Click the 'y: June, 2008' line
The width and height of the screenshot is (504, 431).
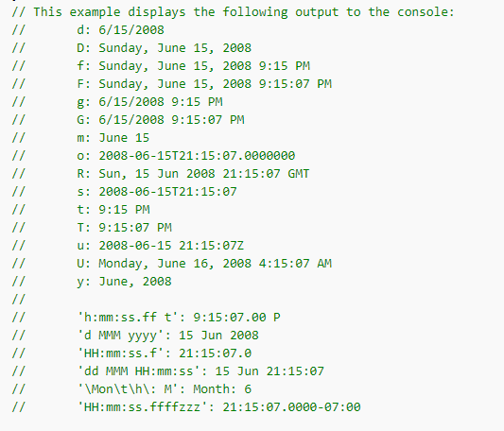click(x=124, y=282)
